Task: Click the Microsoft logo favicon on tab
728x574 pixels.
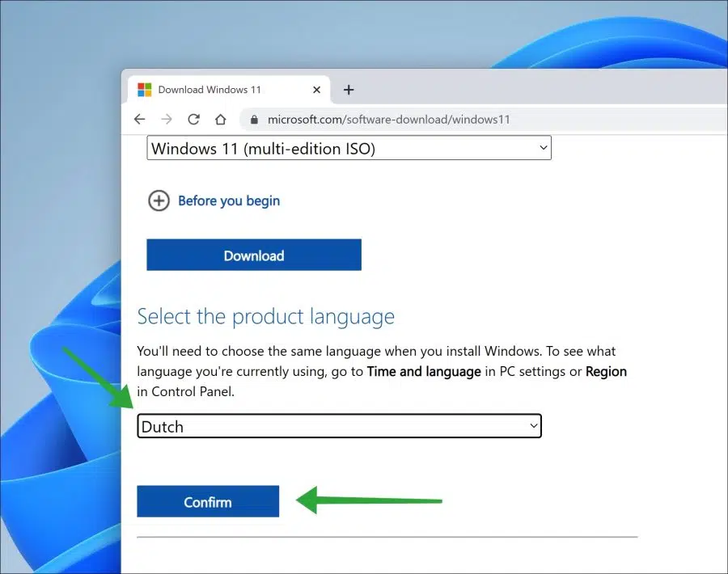Action: [x=145, y=90]
